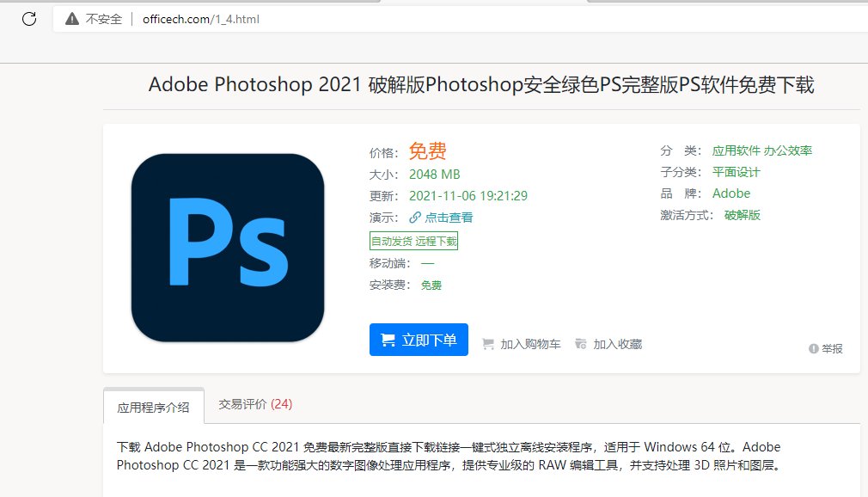
Task: Open the 平面设计 subcategory link
Action: 735,171
